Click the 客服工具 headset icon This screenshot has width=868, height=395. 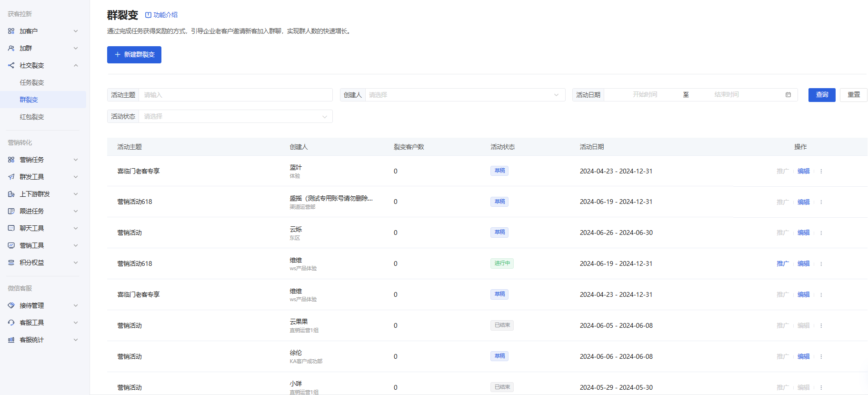click(x=11, y=323)
